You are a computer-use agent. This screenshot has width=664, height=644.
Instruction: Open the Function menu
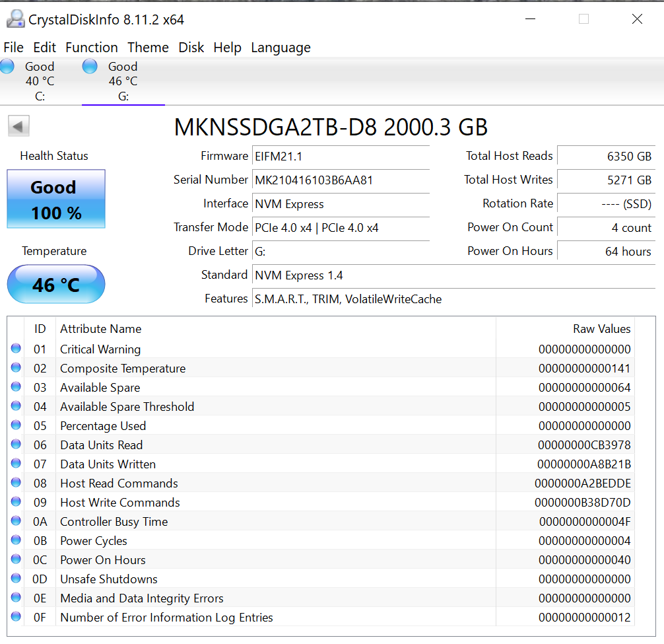[91, 48]
